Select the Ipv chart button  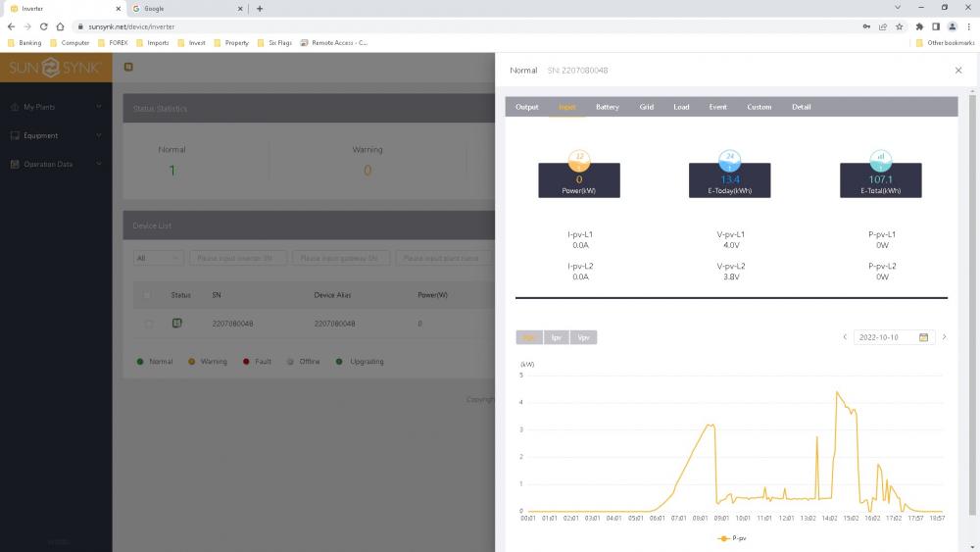point(557,337)
